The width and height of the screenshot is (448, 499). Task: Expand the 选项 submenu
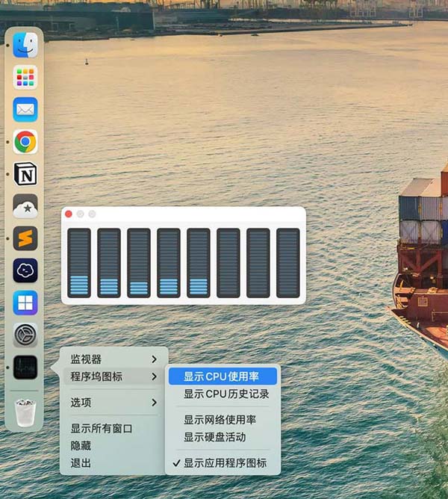113,403
